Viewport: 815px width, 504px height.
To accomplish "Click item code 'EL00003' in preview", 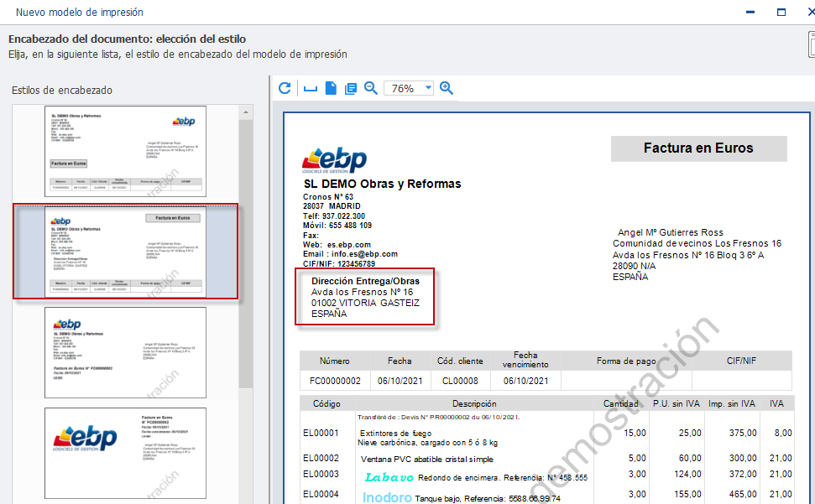I will click(x=321, y=474).
